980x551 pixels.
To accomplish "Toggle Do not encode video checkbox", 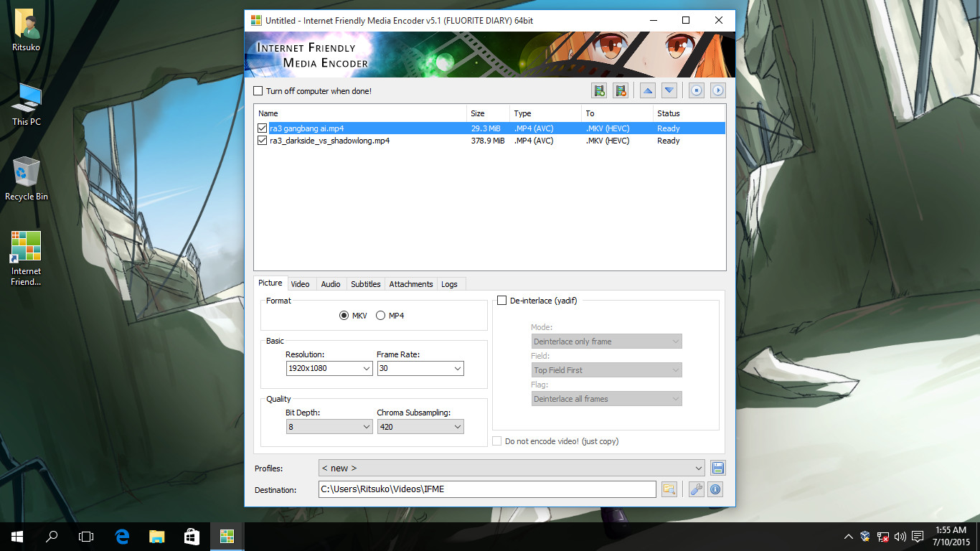I will point(497,441).
